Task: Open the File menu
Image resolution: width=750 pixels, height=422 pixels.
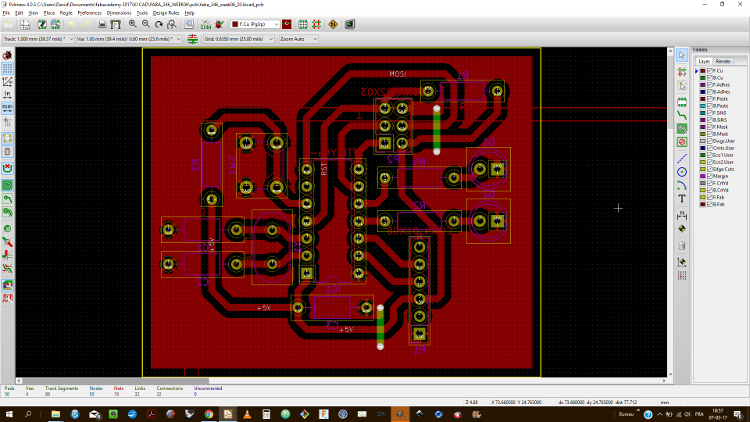Action: click(x=6, y=13)
